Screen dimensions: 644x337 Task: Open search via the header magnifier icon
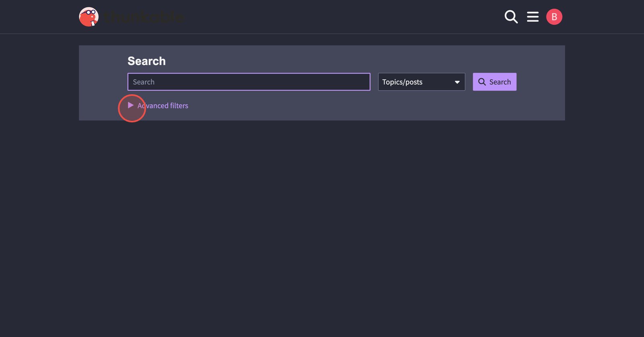point(511,17)
